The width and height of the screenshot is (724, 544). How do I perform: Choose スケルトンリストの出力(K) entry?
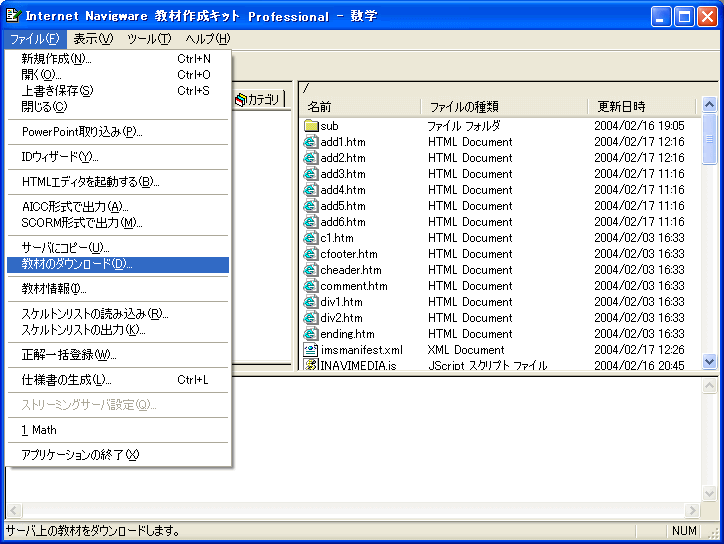[x=118, y=330]
